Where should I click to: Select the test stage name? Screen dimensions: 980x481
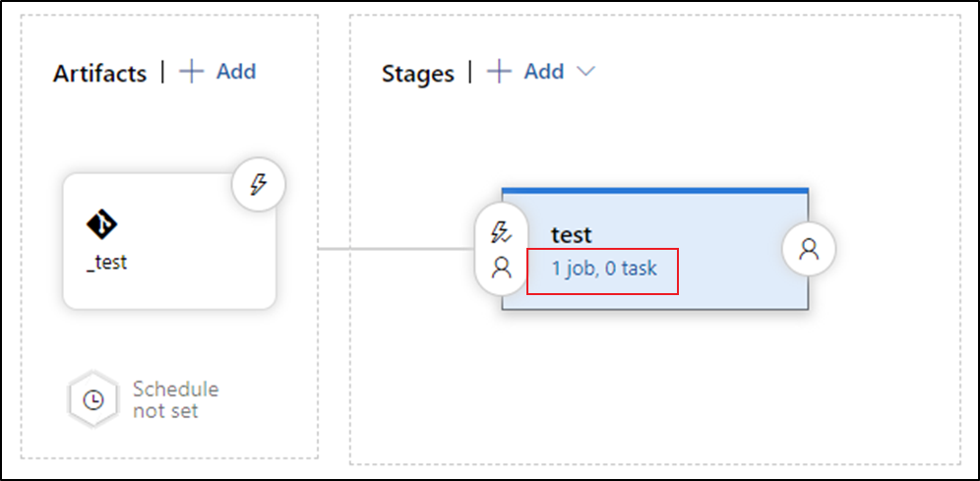coord(572,235)
